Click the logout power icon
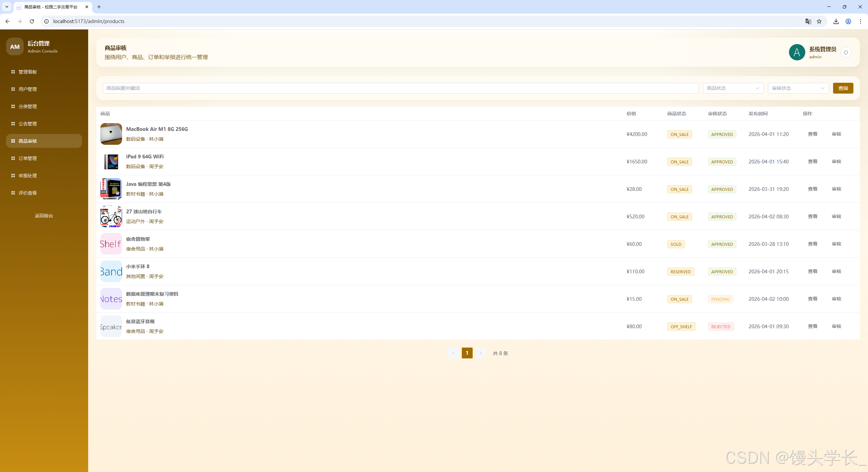Screen dimensions: 868x472 click(x=846, y=52)
